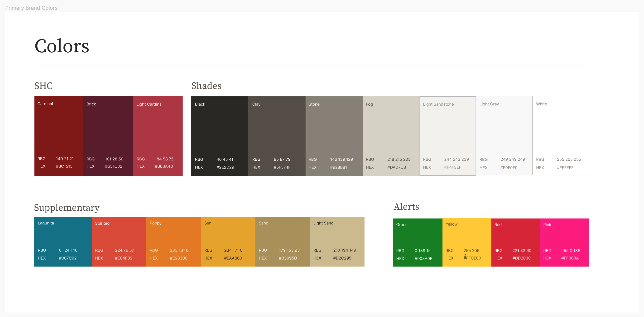Screen dimensions: 644x317
Task: Click the #928B81 hex value
Action: pyautogui.click(x=338, y=167)
